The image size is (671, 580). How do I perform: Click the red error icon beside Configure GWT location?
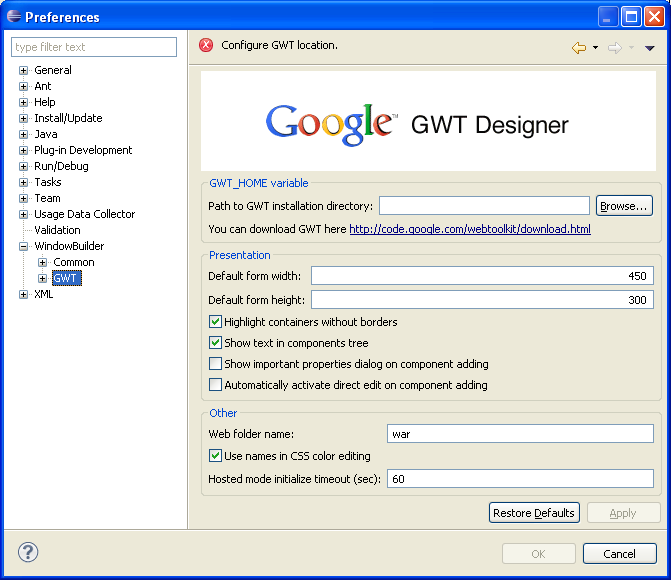(206, 45)
